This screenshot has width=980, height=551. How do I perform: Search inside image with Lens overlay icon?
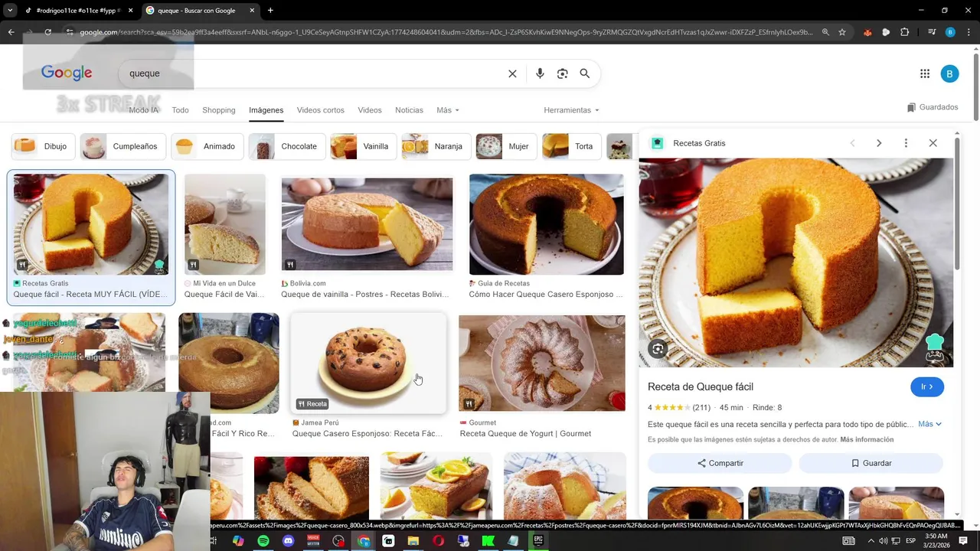[658, 349]
